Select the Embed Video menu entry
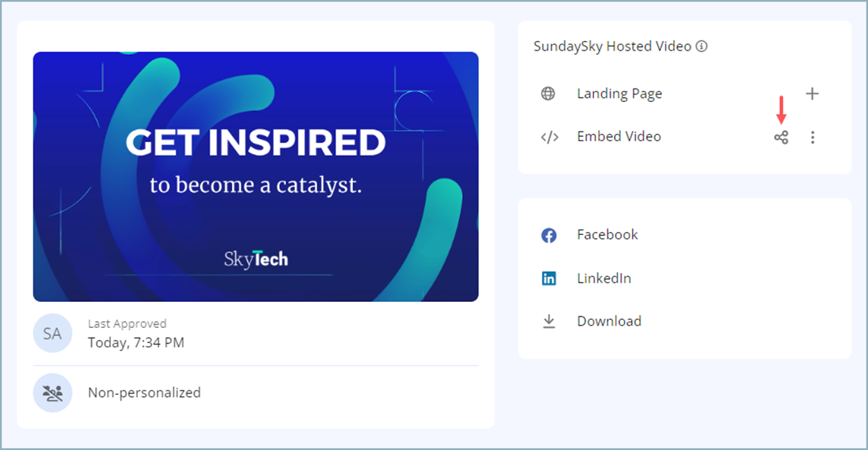This screenshot has height=450, width=868. coord(619,137)
